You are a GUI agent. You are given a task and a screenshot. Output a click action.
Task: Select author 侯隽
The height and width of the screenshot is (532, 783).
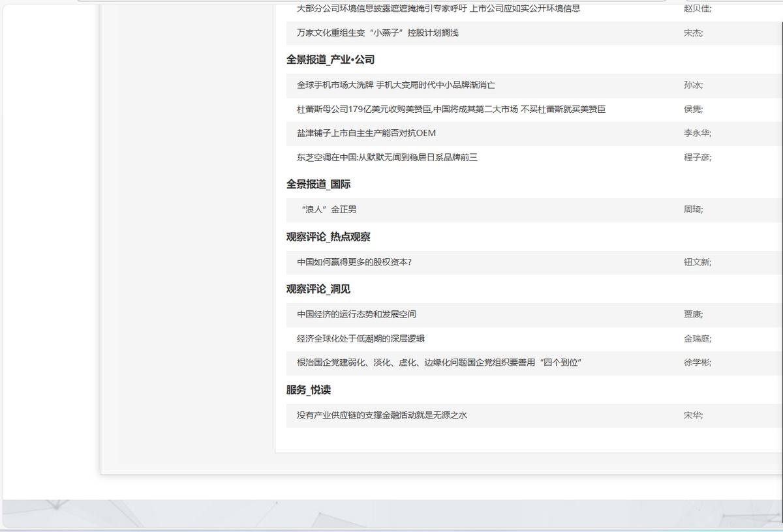point(692,110)
